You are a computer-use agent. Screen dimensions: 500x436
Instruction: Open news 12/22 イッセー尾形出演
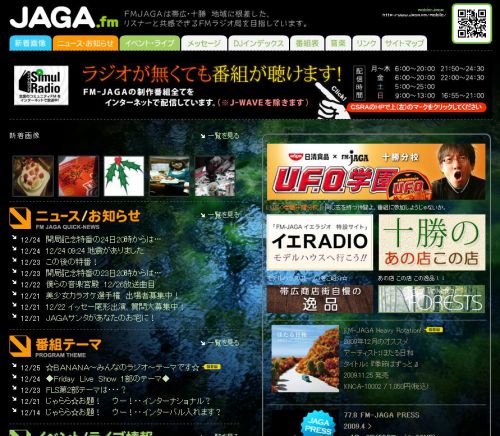tap(115, 307)
